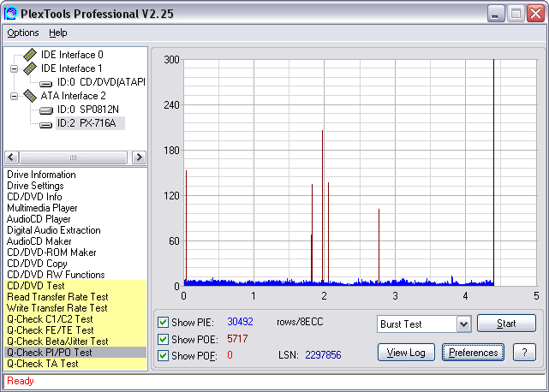
Task: Click the CD/DVD(ATAPI drive icon
Action: click(46, 83)
